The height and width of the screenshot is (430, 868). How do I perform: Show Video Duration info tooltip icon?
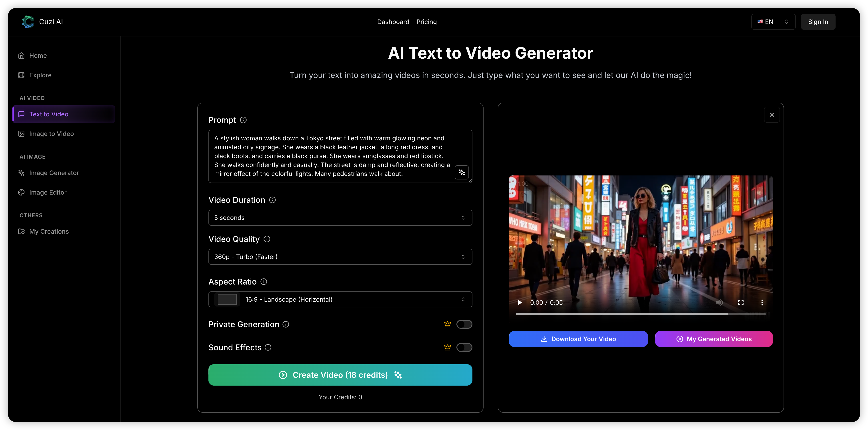(x=273, y=200)
